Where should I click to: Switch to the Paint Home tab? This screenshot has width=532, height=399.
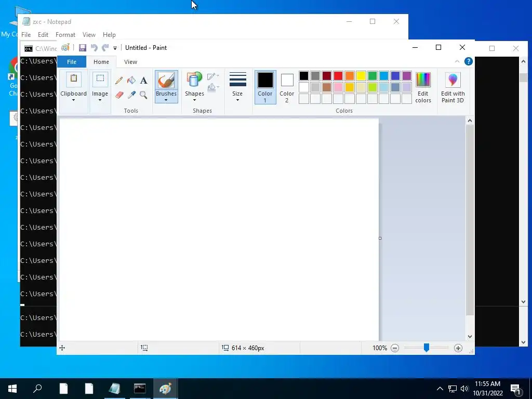tap(101, 62)
